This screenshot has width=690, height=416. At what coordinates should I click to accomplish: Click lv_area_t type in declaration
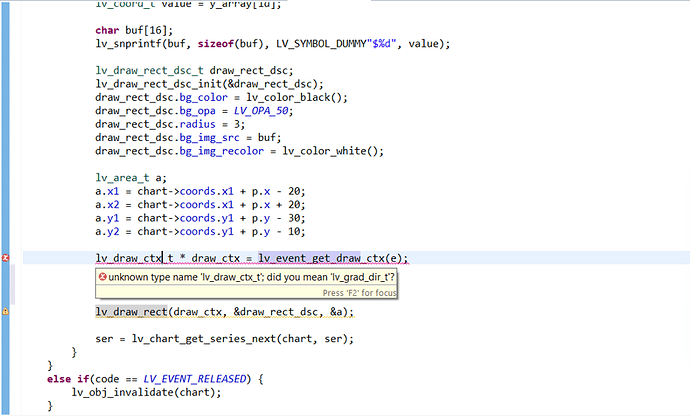[122, 178]
